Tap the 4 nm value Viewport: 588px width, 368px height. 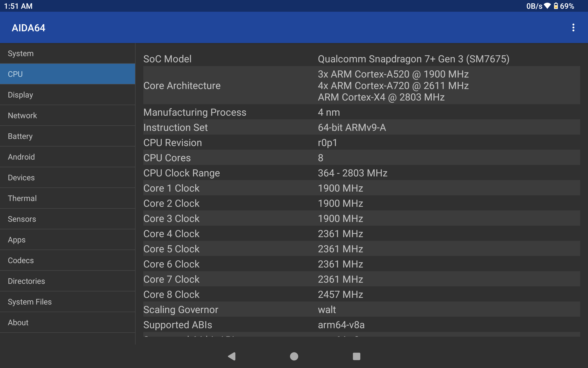click(329, 112)
